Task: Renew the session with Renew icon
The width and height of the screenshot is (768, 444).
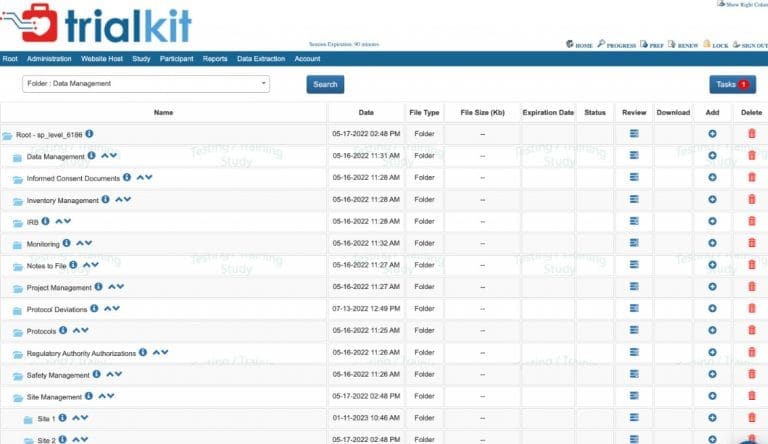Action: coord(683,45)
